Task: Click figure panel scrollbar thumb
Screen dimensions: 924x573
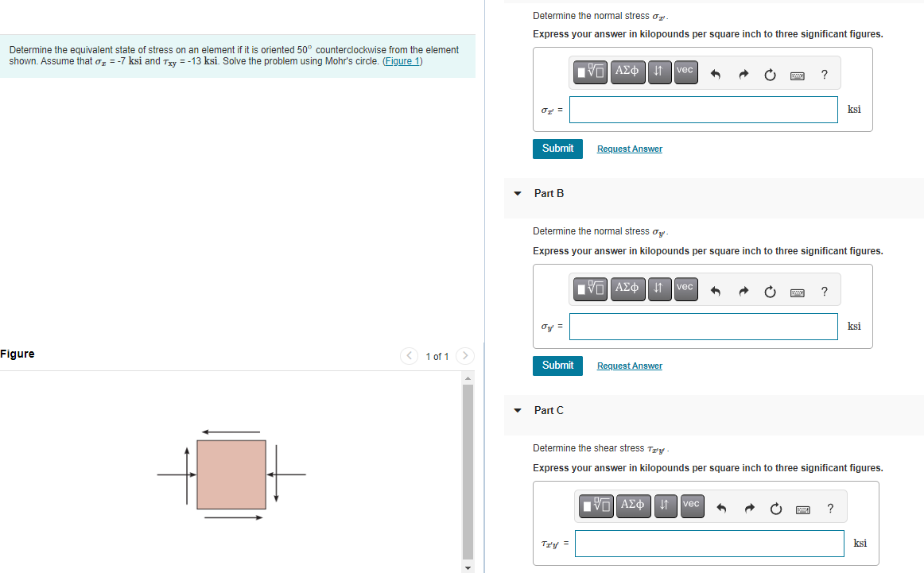Action: [x=468, y=472]
